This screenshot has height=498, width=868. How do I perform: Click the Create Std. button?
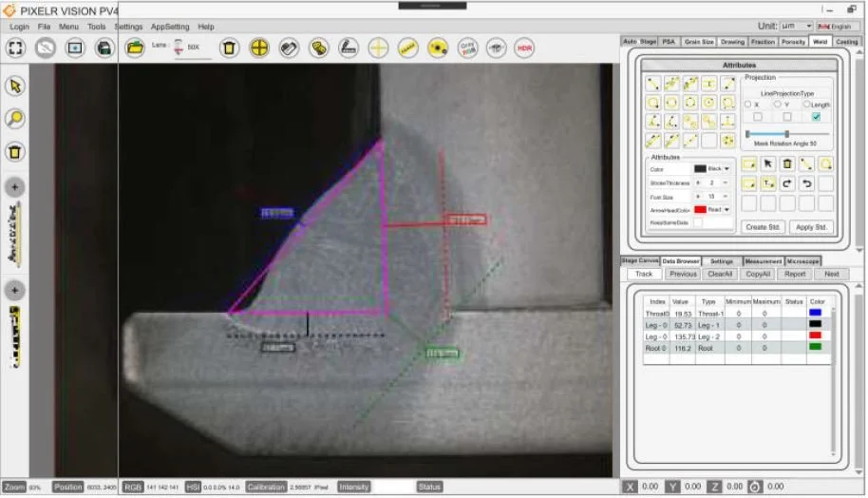[x=763, y=227]
